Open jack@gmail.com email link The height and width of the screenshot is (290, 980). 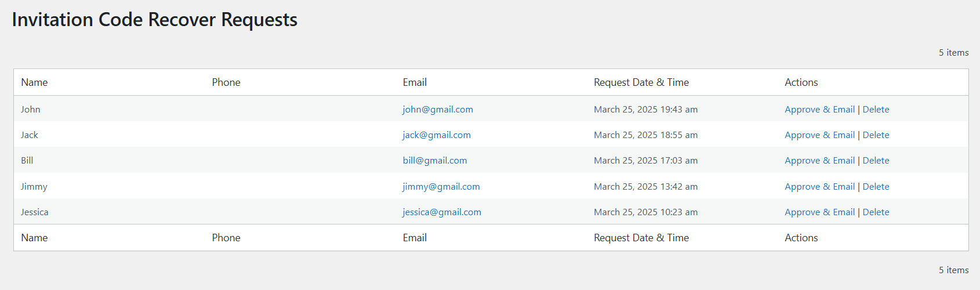click(x=437, y=135)
